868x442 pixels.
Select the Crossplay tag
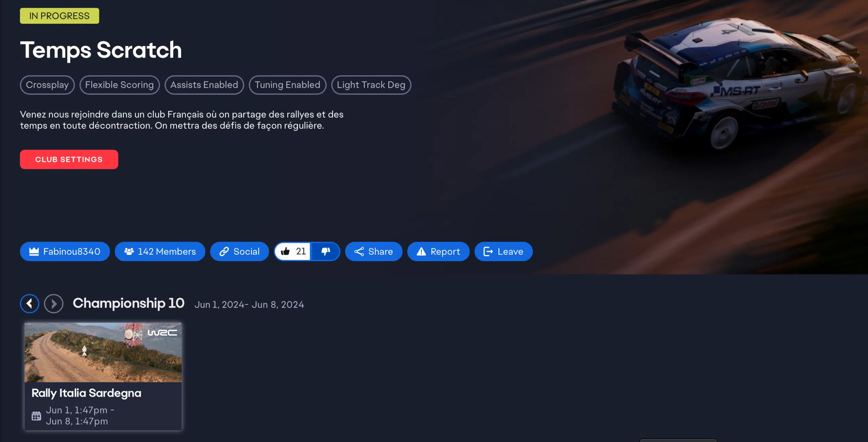(x=47, y=85)
